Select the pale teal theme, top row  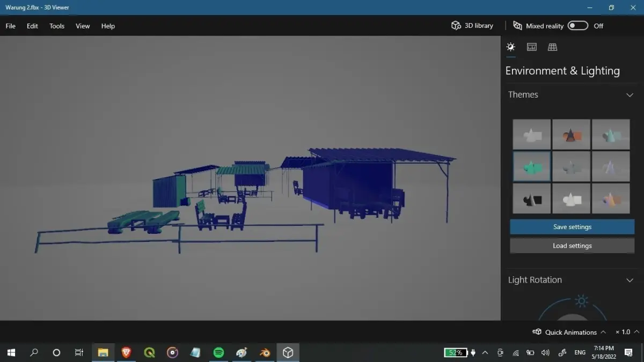(x=611, y=134)
